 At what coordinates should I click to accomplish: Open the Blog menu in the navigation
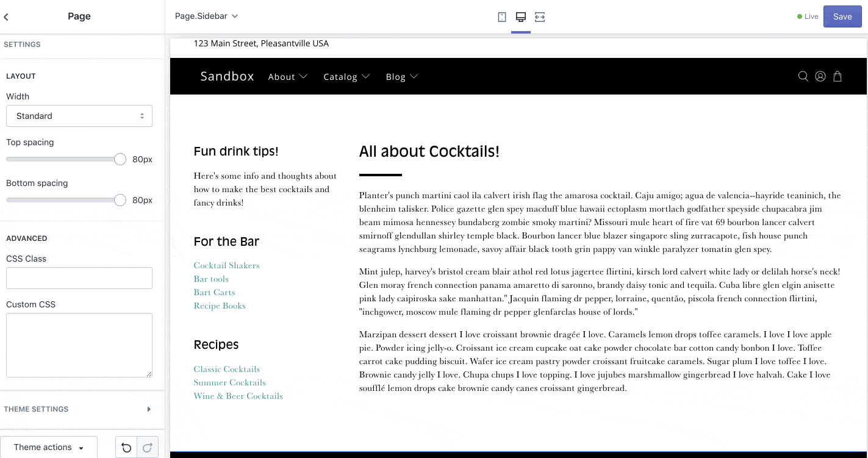tap(401, 76)
